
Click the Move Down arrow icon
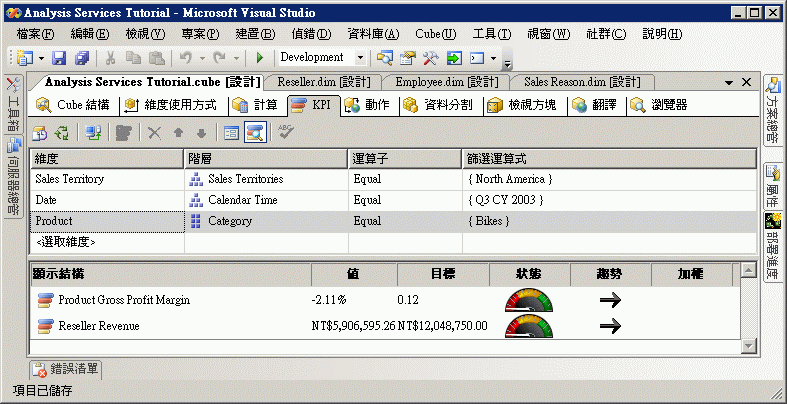click(201, 133)
